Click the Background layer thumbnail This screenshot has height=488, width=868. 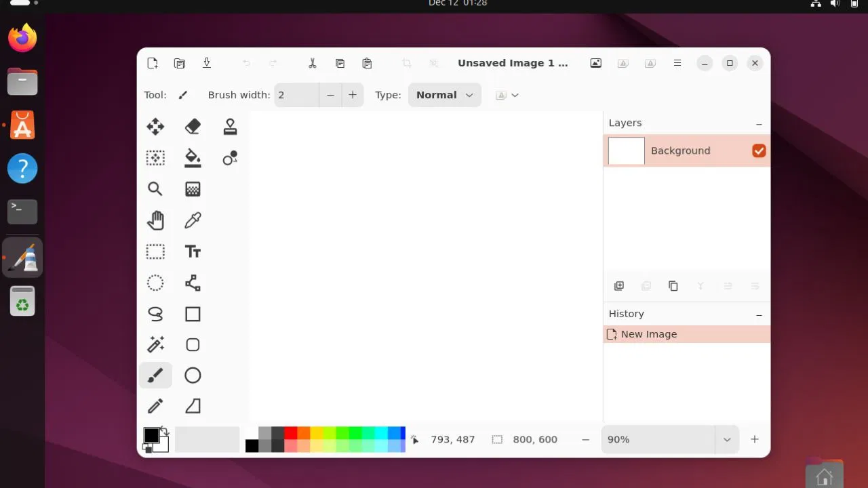[x=626, y=150]
